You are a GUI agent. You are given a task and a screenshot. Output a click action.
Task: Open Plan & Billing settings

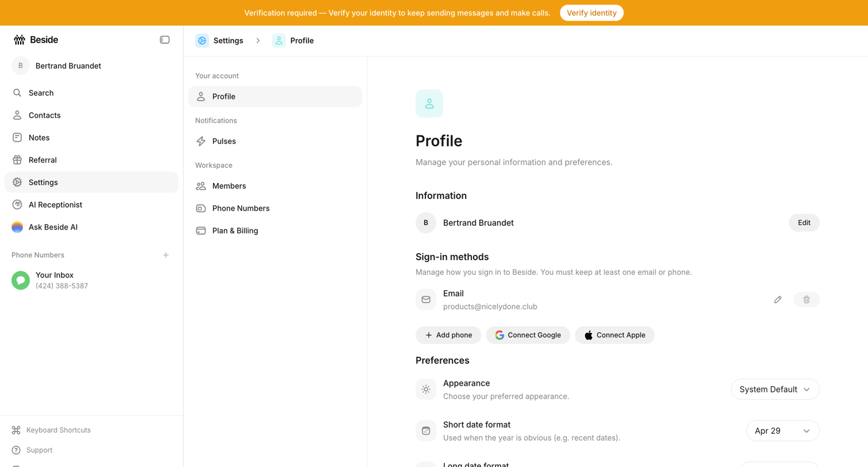point(275,231)
